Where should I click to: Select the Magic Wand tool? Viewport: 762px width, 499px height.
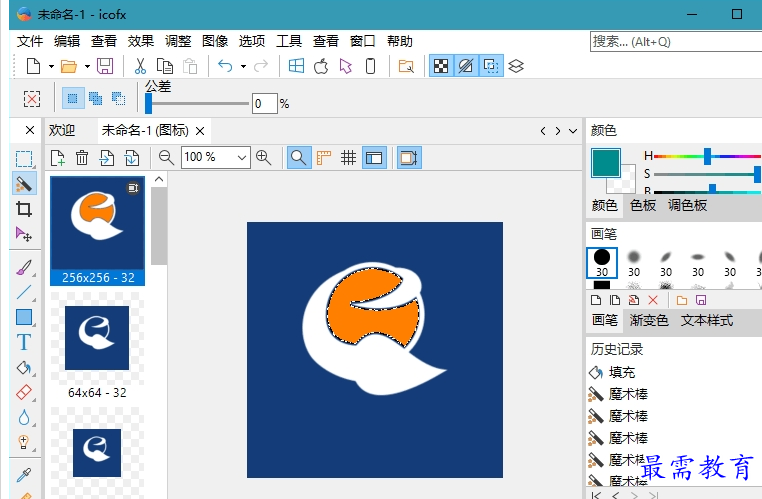point(24,184)
